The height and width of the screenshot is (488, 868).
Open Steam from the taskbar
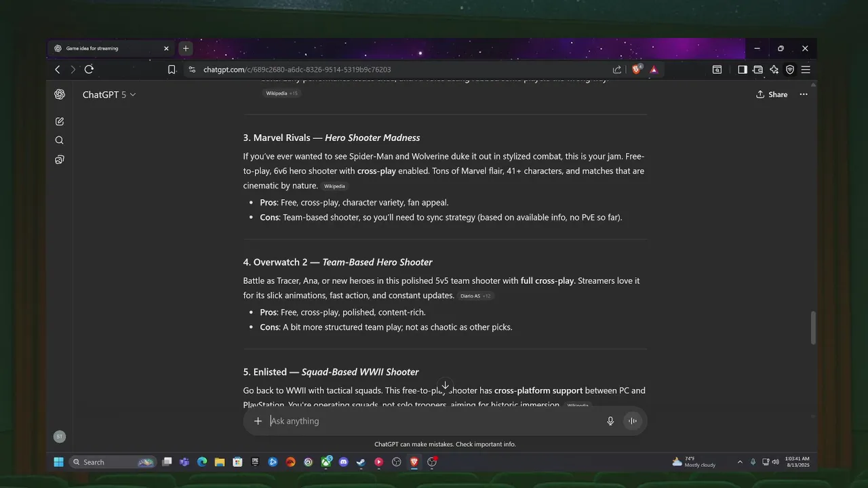pyautogui.click(x=361, y=462)
